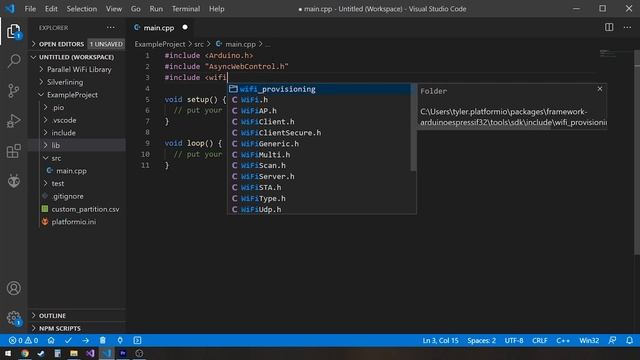Image resolution: width=640 pixels, height=360 pixels.
Task: Close the suggestion details Folder panel
Action: click(x=600, y=89)
